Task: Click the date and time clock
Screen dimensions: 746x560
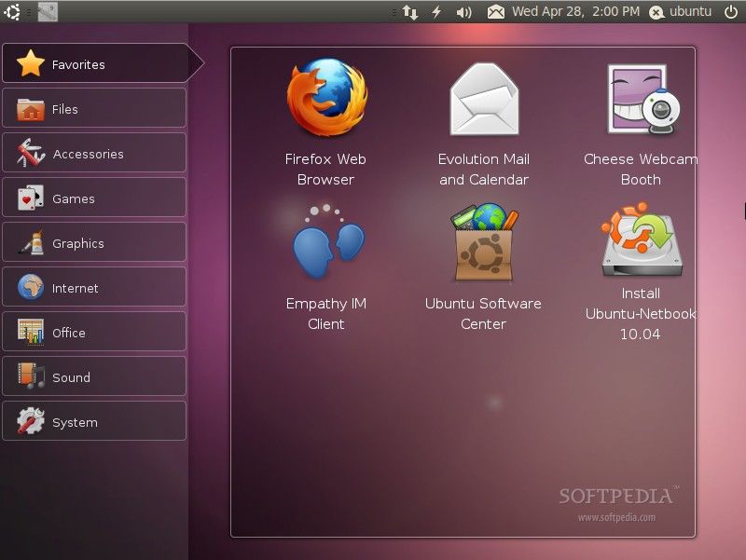Action: click(575, 11)
